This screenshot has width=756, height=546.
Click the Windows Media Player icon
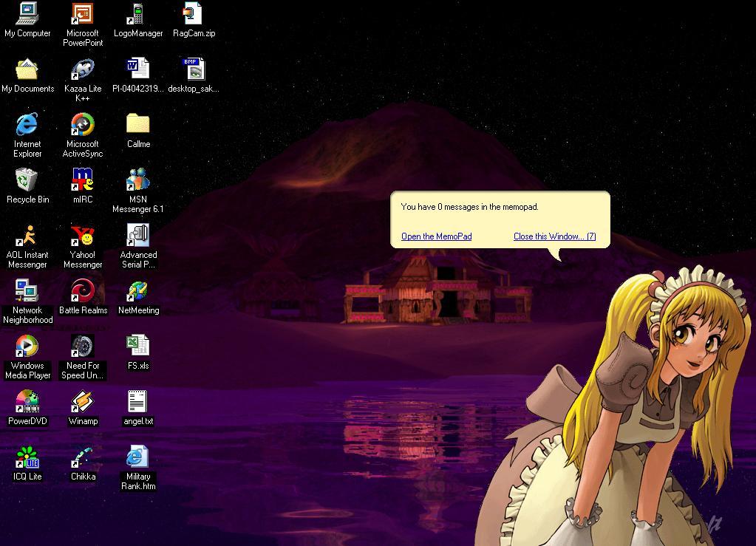(27, 347)
